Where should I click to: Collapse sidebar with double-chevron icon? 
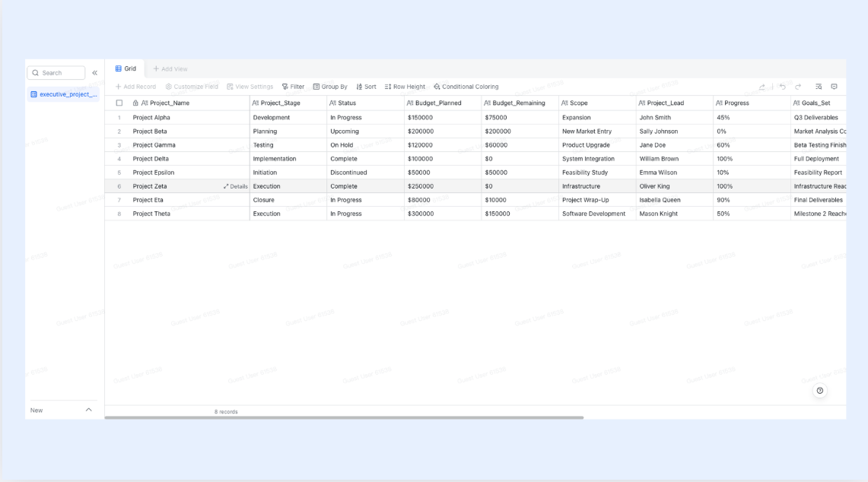click(94, 73)
